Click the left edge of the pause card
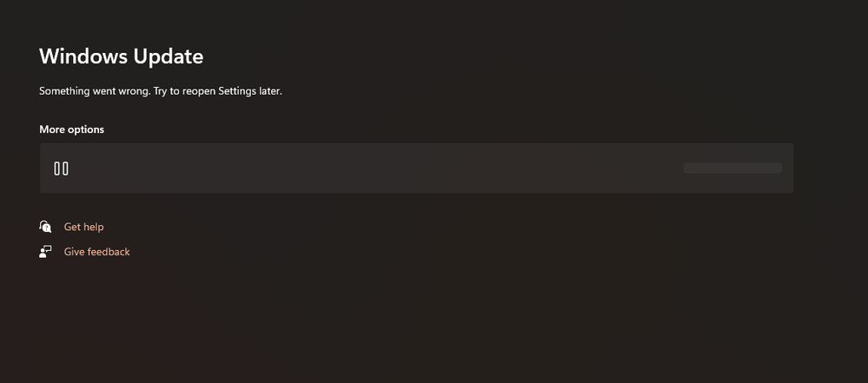This screenshot has height=383, width=868. coord(43,168)
